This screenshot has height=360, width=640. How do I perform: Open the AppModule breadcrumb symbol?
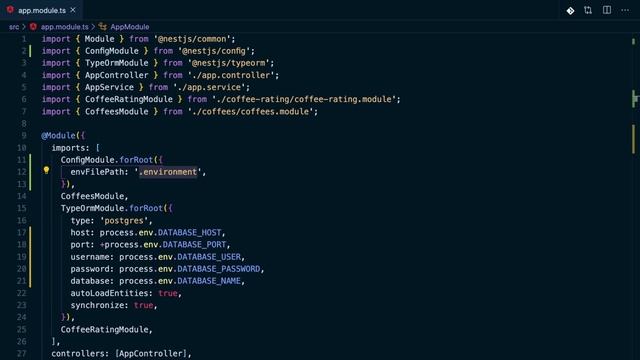130,27
